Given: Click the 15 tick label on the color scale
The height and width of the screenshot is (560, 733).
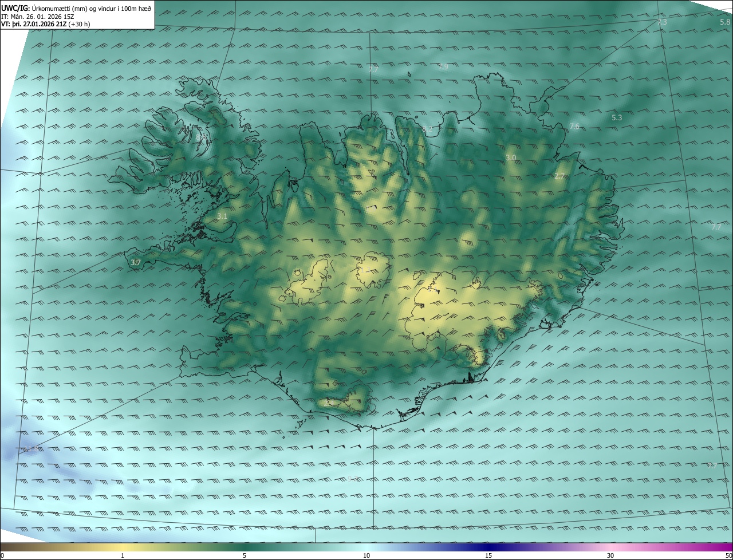Looking at the screenshot, I should coord(488,555).
